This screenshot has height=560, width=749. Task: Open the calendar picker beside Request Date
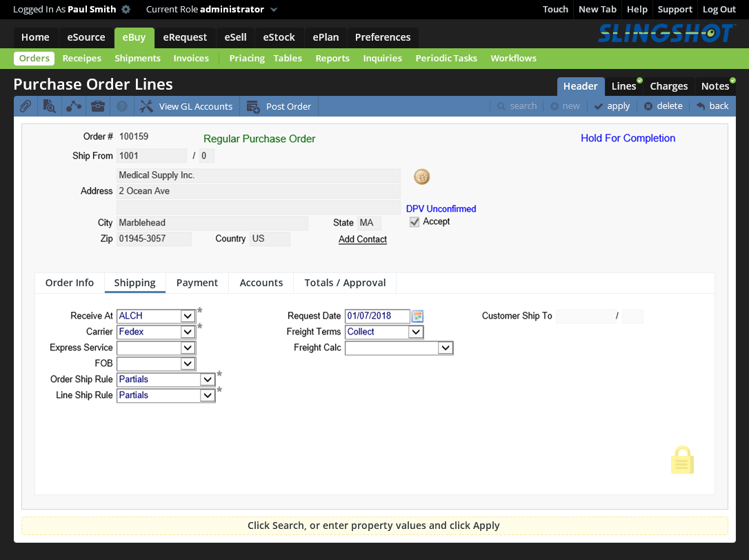coord(417,316)
